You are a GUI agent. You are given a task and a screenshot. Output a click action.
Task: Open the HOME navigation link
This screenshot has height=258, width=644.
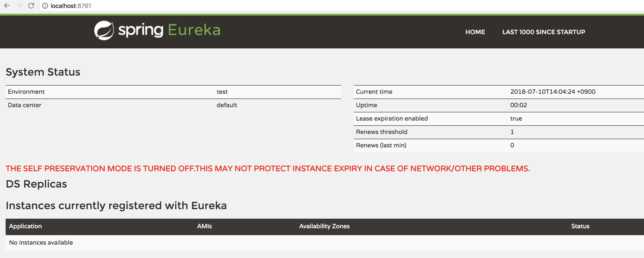point(475,32)
